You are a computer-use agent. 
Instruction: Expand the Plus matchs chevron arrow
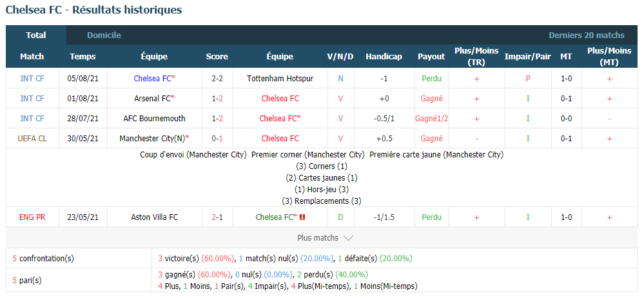click(x=348, y=238)
